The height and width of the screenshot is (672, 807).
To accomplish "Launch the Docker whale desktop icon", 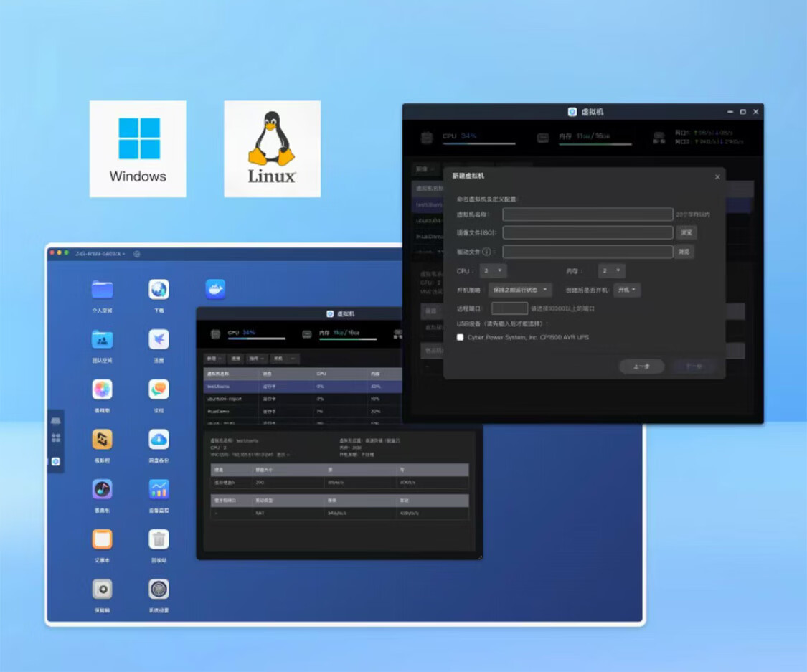I will tap(215, 289).
